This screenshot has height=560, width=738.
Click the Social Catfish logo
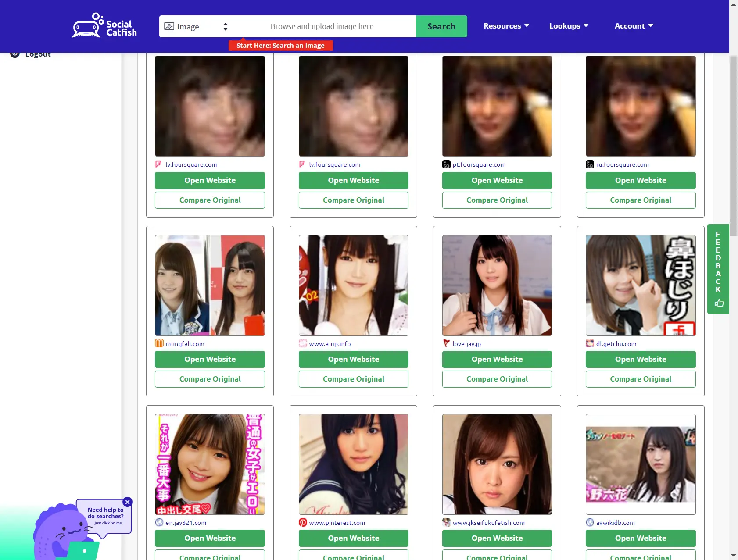(x=104, y=25)
